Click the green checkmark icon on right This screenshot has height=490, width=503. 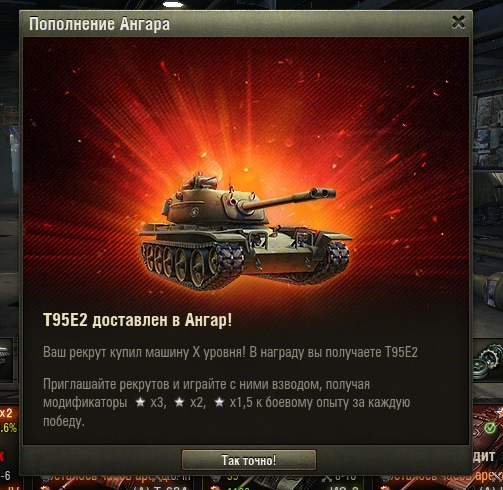pyautogui.click(x=490, y=428)
